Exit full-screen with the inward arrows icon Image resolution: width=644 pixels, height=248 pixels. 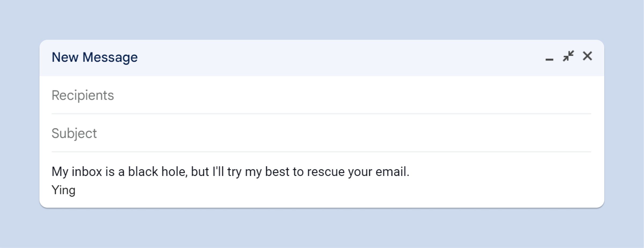[568, 56]
